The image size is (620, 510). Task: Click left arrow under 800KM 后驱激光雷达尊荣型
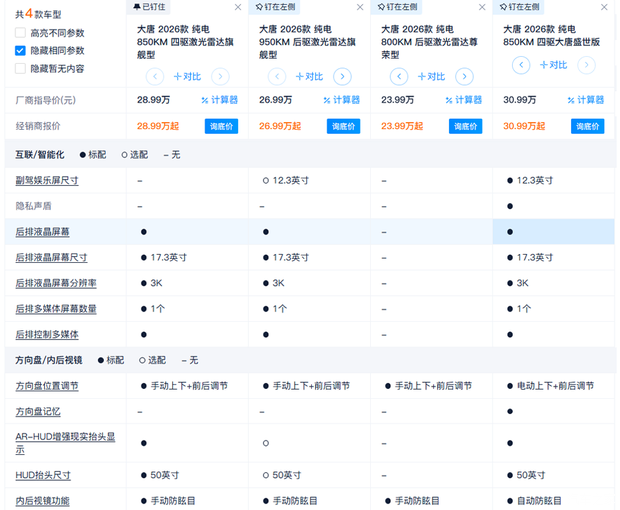tap(399, 76)
